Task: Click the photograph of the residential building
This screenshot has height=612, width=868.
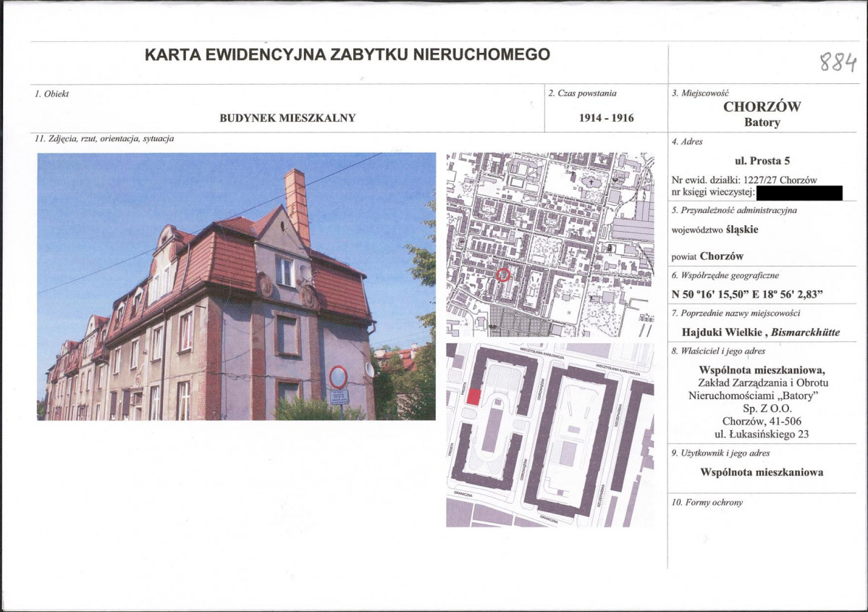Action: (237, 286)
